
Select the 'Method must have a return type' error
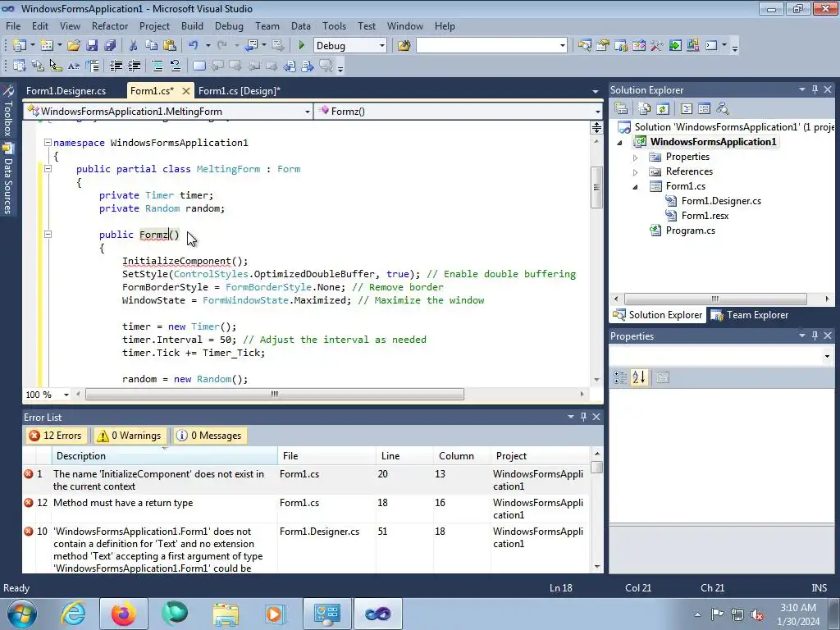[306, 509]
